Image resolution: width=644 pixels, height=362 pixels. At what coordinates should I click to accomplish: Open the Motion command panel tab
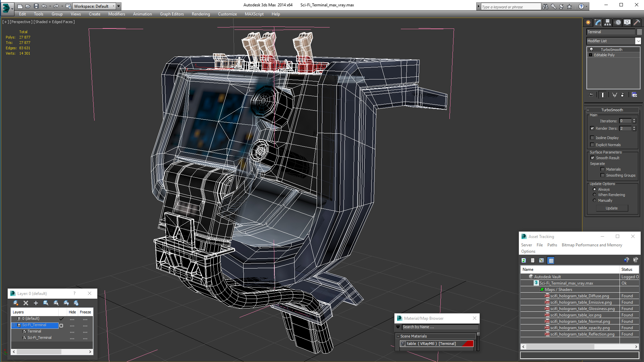[618, 22]
